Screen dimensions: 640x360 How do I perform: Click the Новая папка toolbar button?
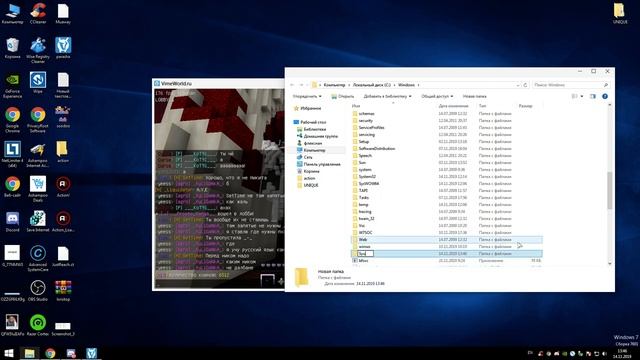pos(474,96)
